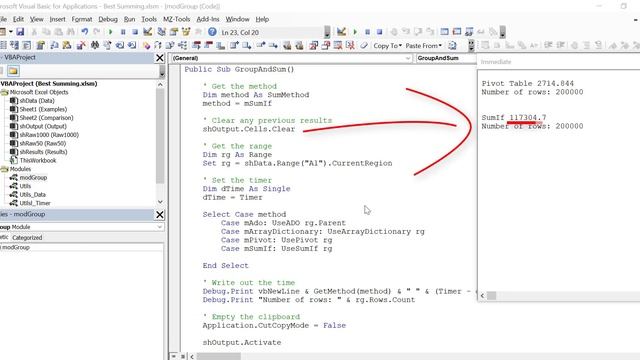Click the eraser icon before Copy To
The width and height of the screenshot is (640, 360).
point(364,45)
